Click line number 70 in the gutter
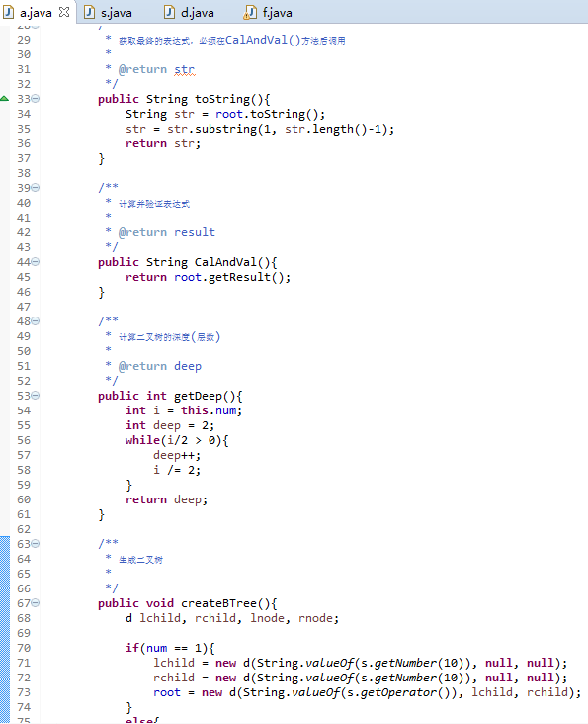 pos(24,648)
